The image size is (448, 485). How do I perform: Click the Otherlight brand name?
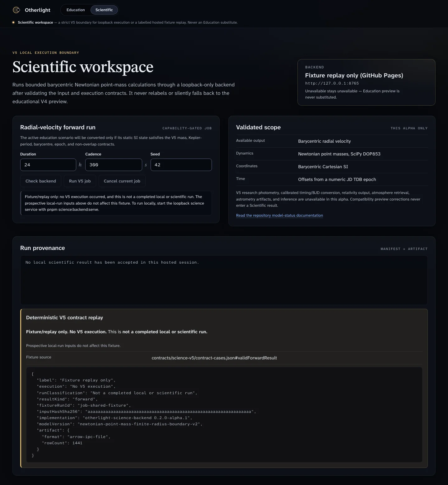coord(38,10)
